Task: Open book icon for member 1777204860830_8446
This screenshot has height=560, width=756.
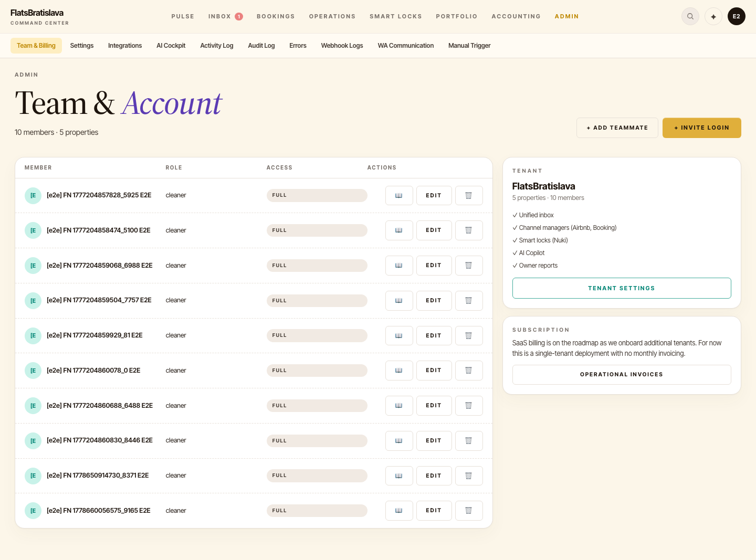Action: pyautogui.click(x=399, y=441)
